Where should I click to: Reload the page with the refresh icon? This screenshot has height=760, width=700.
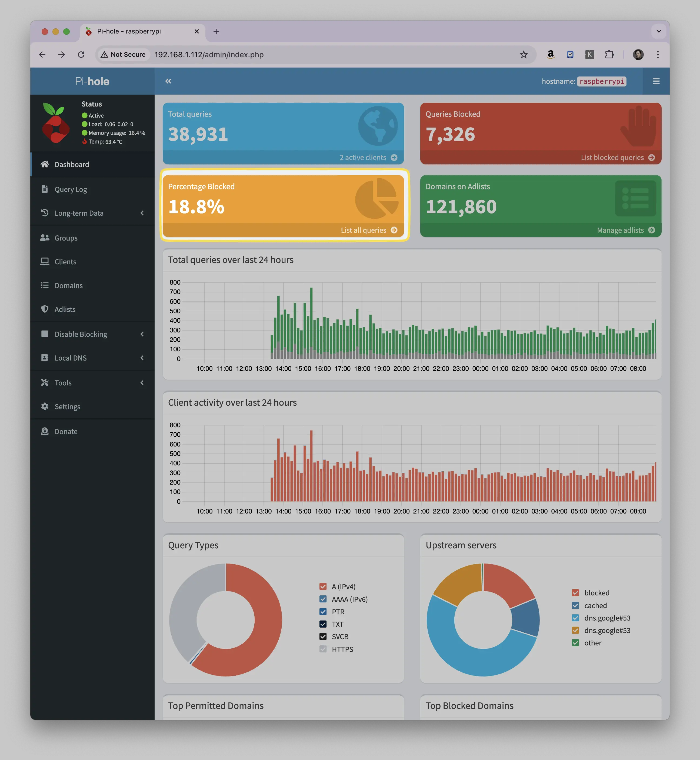[81, 55]
